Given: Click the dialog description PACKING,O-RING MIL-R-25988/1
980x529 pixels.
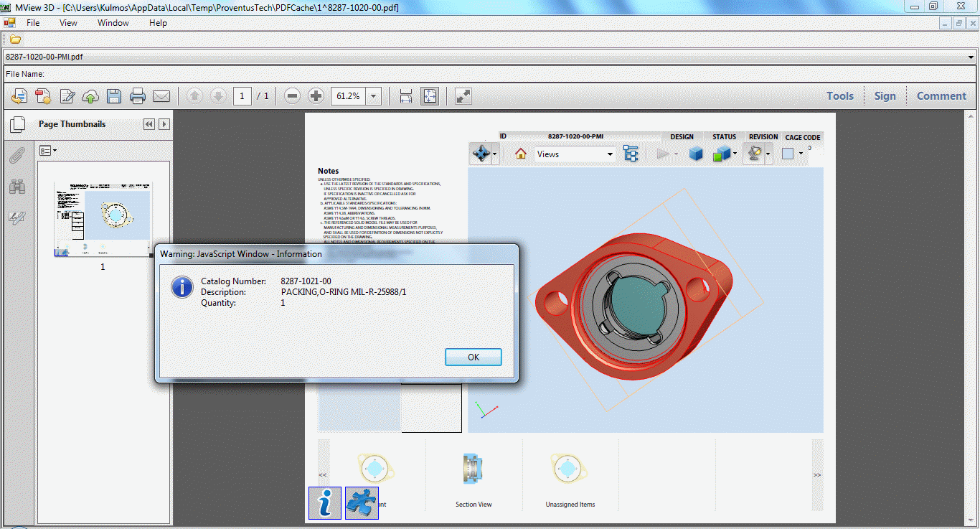Looking at the screenshot, I should [344, 292].
